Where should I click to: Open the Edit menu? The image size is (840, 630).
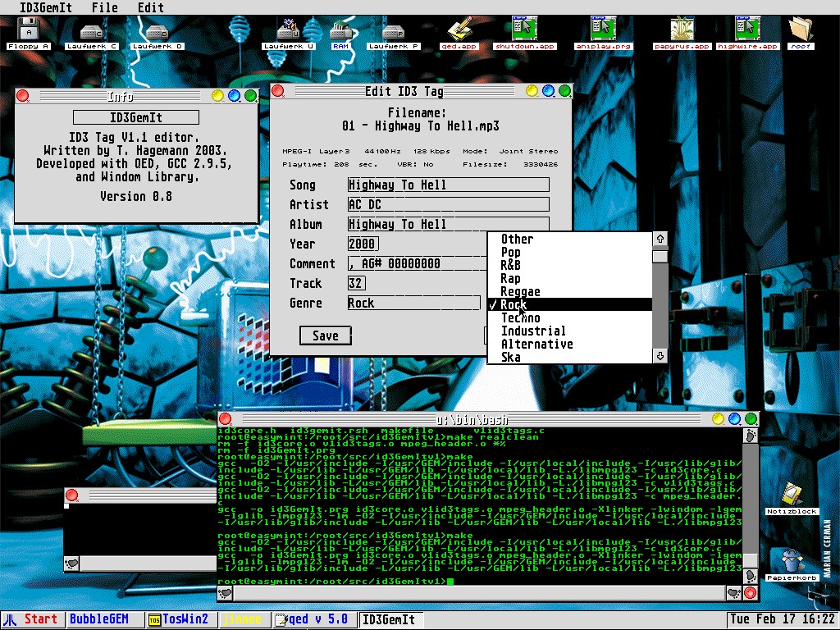pyautogui.click(x=151, y=7)
